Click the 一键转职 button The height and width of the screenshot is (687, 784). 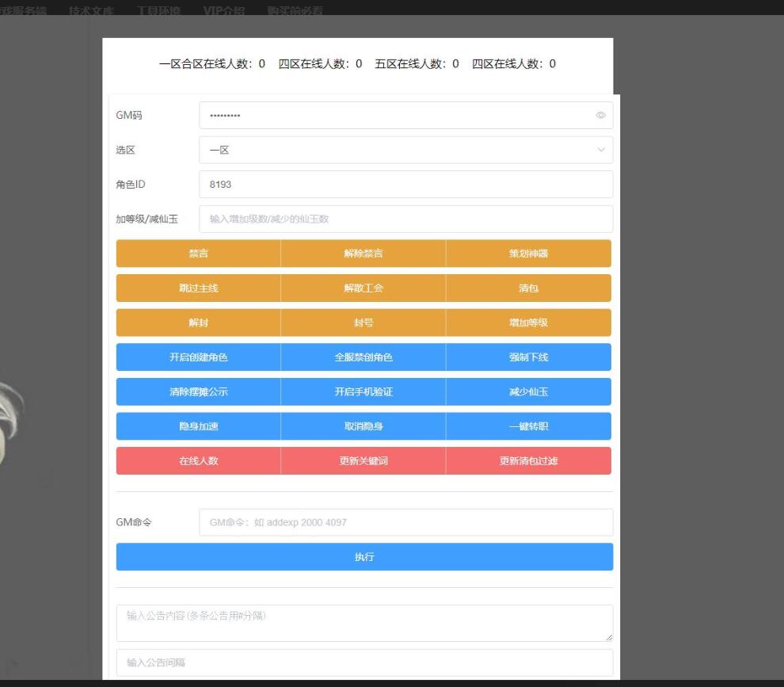(x=528, y=426)
